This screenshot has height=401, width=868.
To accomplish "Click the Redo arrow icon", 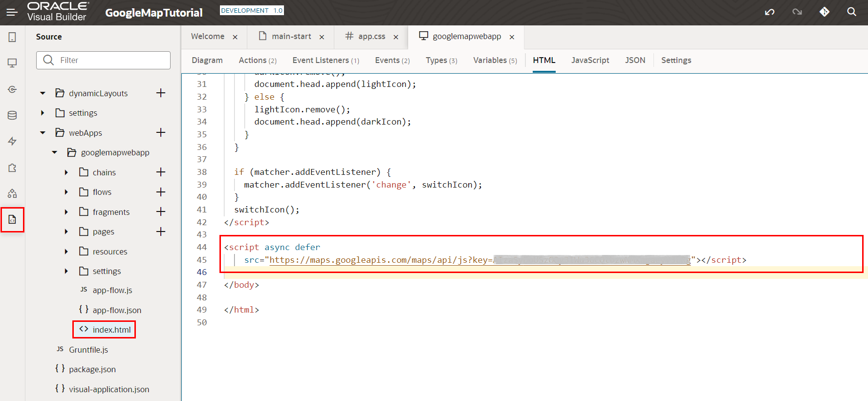I will pyautogui.click(x=797, y=12).
